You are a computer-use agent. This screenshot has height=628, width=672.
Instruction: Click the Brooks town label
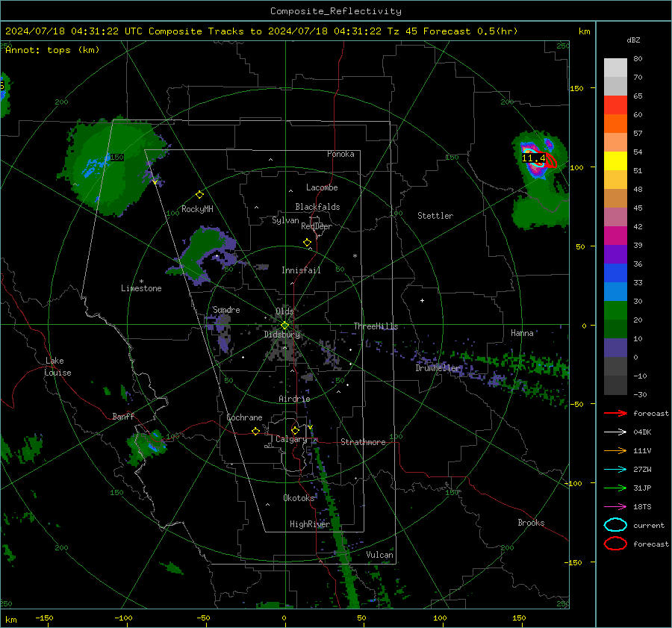[531, 523]
